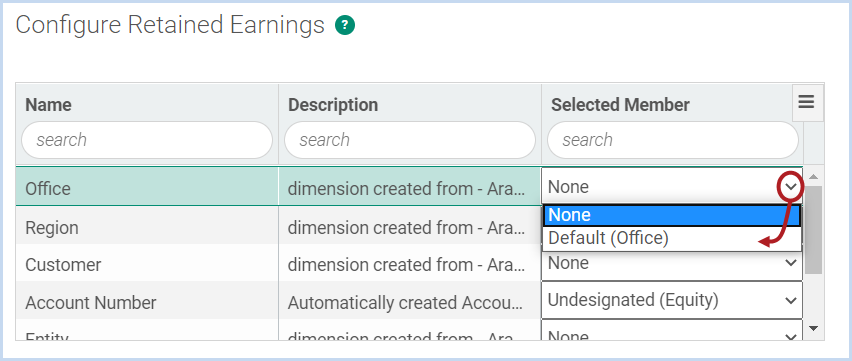Search in the Description column filter
This screenshot has width=852, height=361.
[410, 140]
